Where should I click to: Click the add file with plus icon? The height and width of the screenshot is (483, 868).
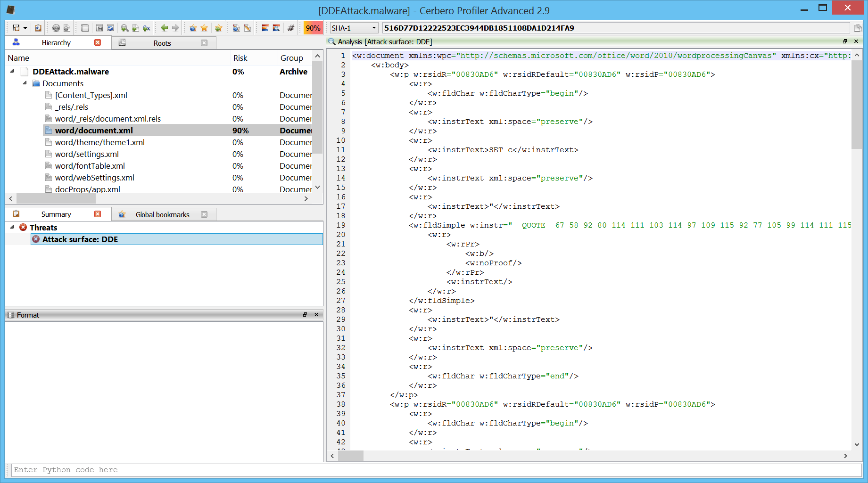tap(135, 28)
